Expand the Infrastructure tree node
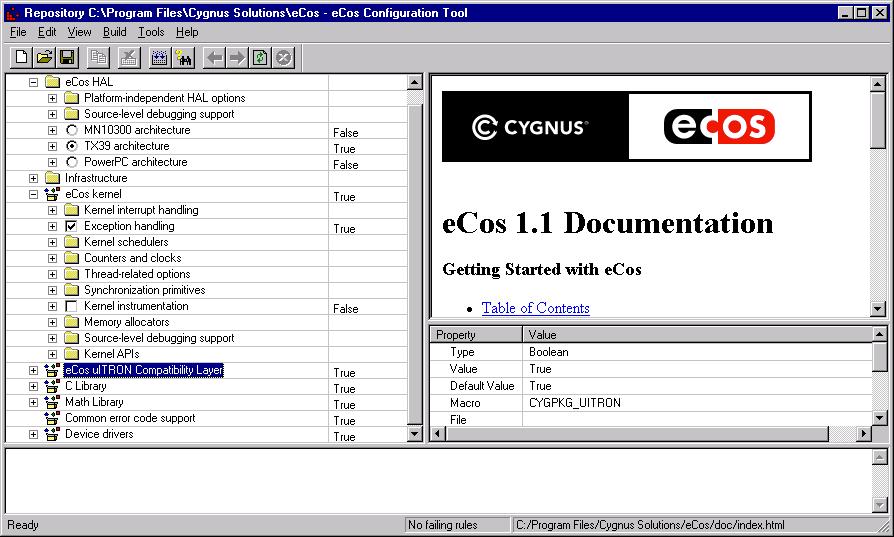Screen dimensions: 894x537 click(x=33, y=178)
